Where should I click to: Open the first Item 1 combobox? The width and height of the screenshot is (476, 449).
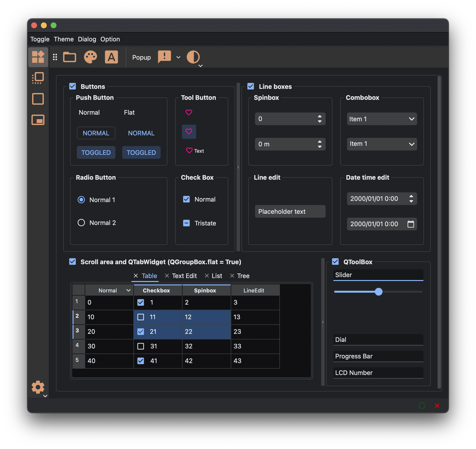point(382,119)
